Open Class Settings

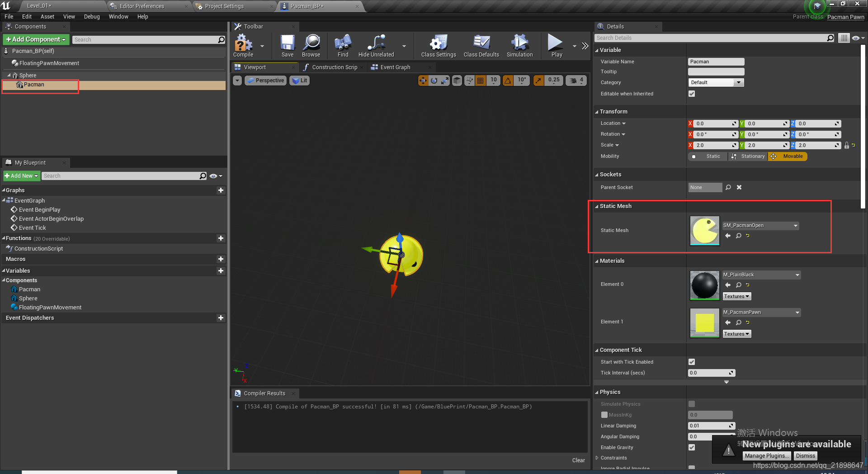tap(439, 46)
